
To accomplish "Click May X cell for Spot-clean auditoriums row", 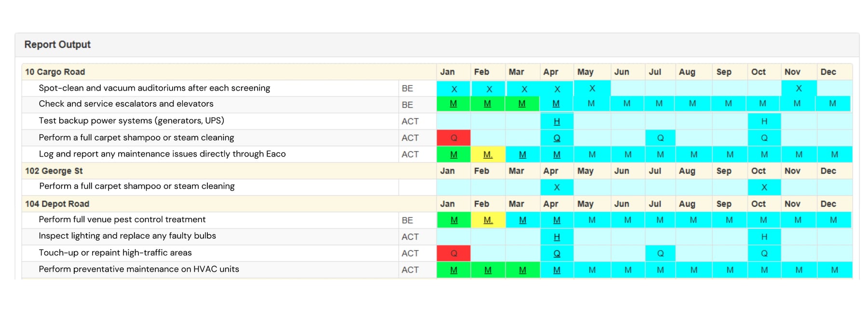I will coord(592,88).
